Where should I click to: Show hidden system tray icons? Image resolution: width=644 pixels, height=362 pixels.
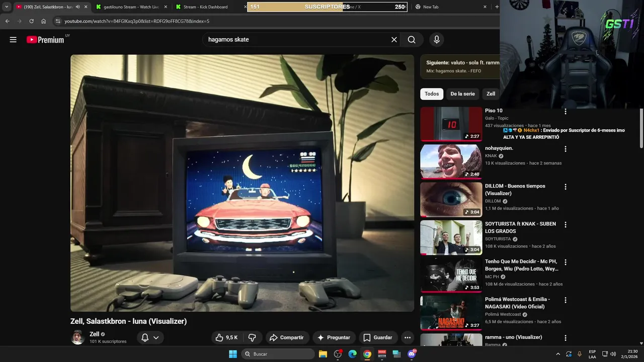point(557,354)
